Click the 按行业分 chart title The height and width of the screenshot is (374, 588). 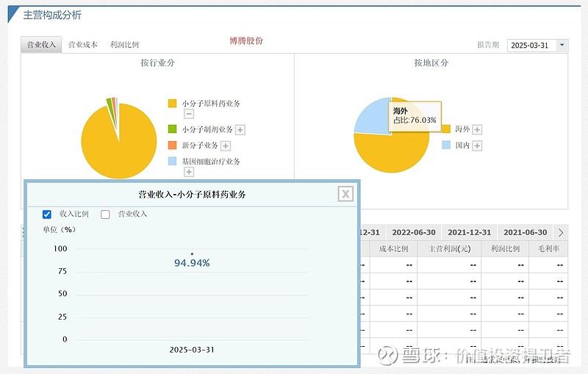[x=157, y=62]
